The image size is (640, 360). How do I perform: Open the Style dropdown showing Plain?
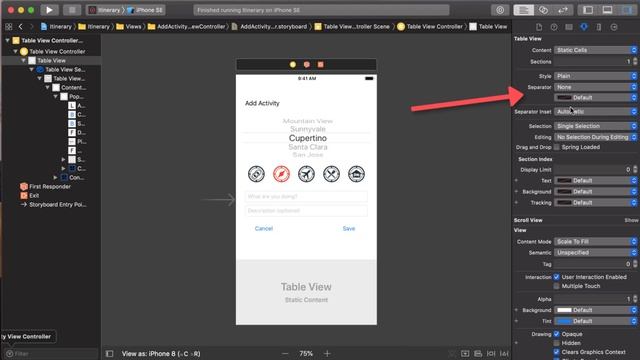[x=595, y=76]
